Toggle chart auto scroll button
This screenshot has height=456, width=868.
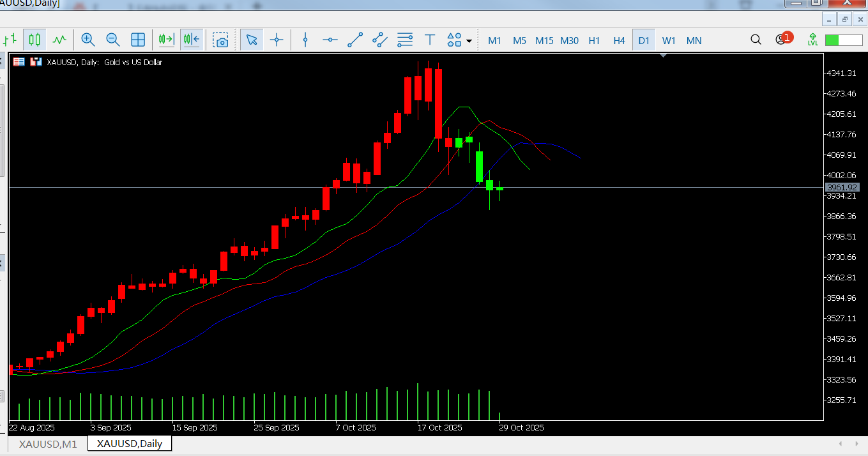coord(166,40)
